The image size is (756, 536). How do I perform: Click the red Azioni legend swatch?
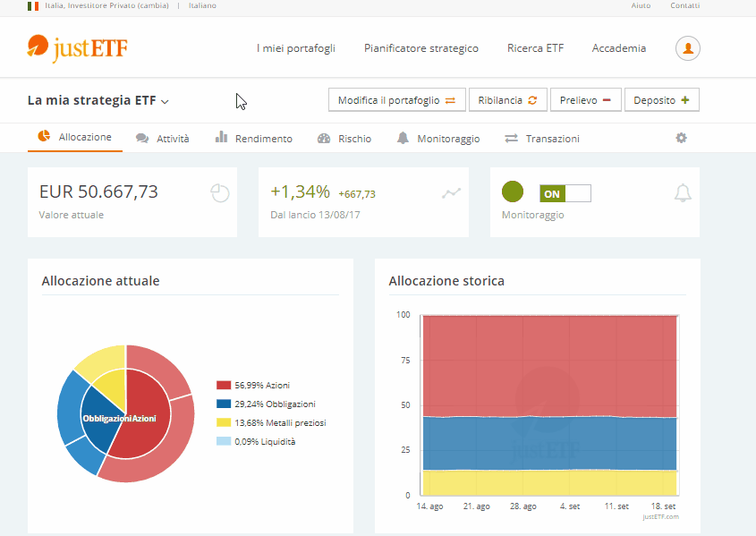(x=224, y=385)
